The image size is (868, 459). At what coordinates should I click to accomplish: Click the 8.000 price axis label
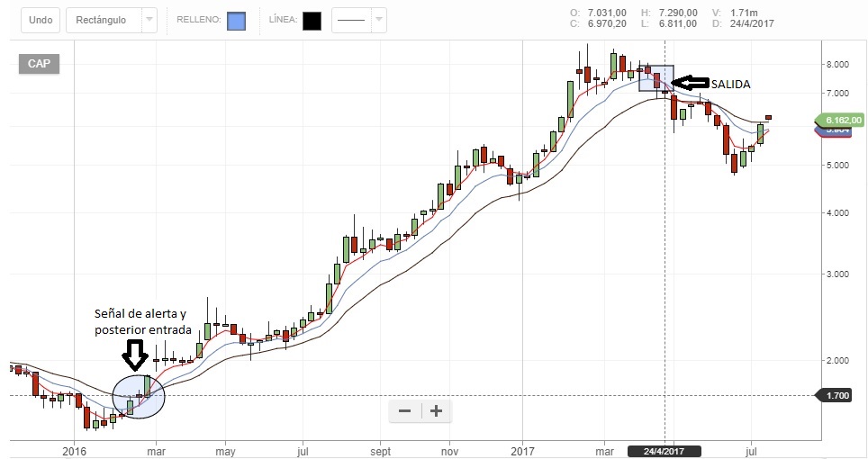(x=837, y=64)
